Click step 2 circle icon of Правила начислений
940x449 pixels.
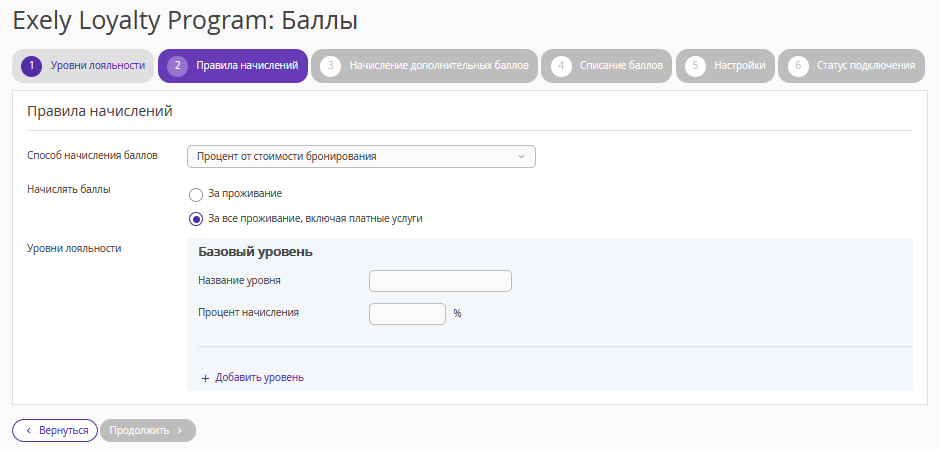point(177,66)
